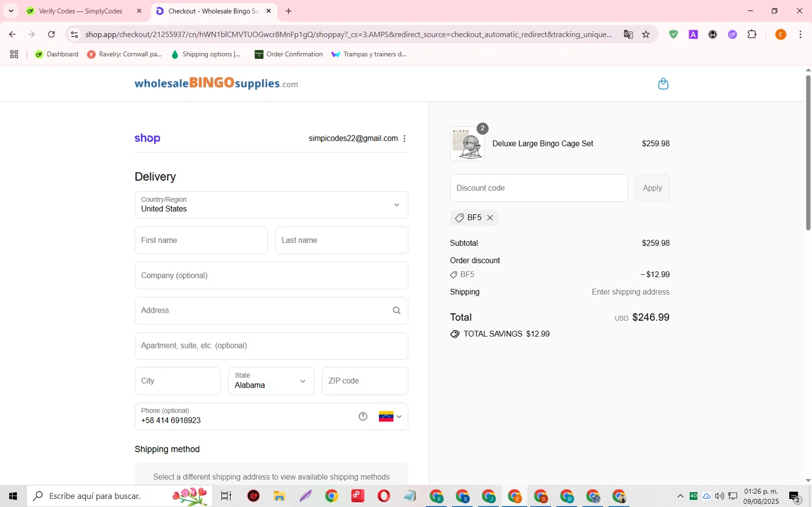Open the Order Confirmation bookmark
The height and width of the screenshot is (507, 812).
coord(289,54)
